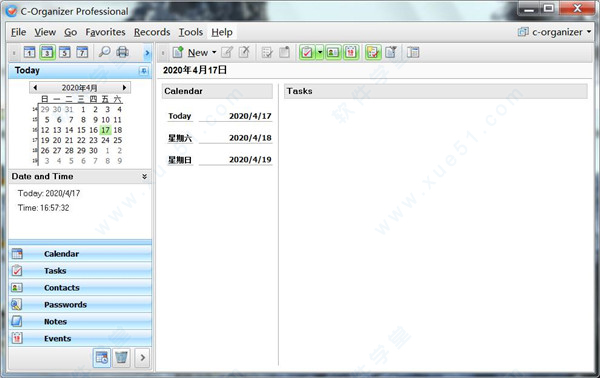Screen dimensions: 600x378
Task: Open the Tasks section
Action: pyautogui.click(x=80, y=271)
